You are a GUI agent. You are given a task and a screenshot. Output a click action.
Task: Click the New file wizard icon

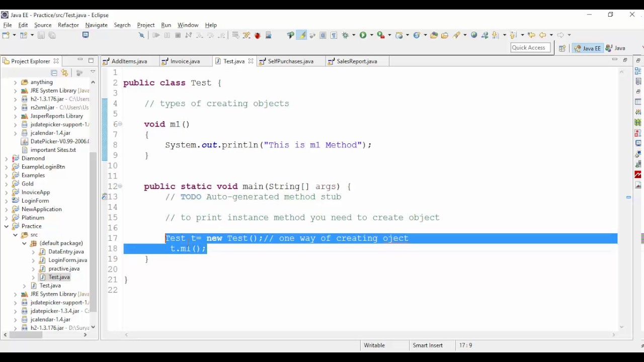[6, 35]
